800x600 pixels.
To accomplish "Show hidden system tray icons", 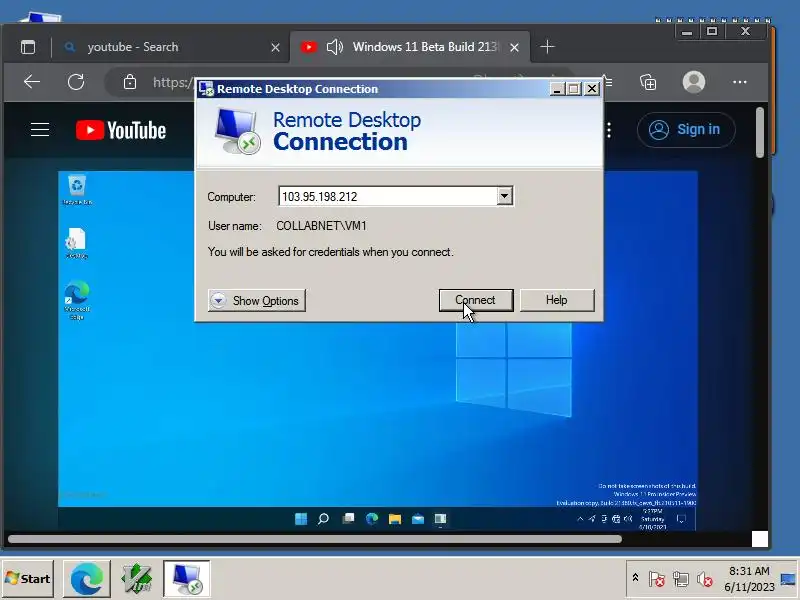I will (x=635, y=578).
